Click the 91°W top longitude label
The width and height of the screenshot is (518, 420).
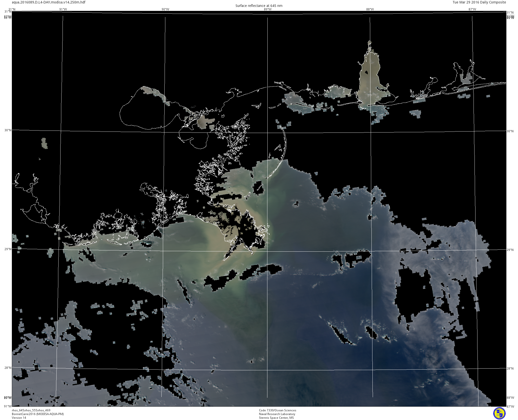63,9
